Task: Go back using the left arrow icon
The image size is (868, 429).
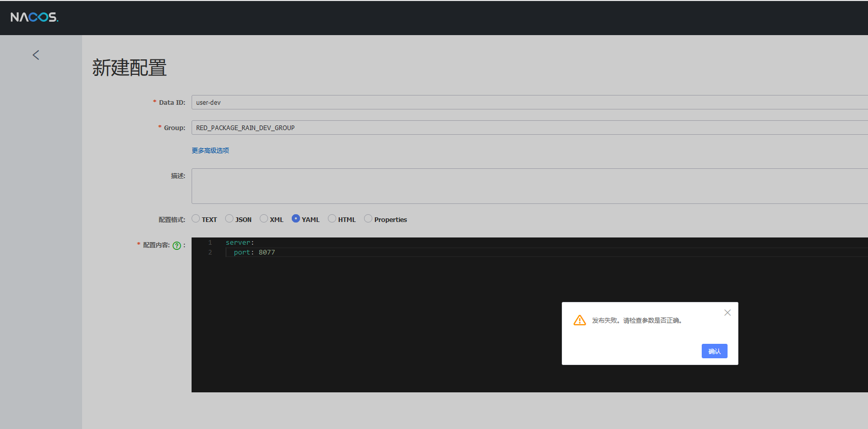Action: pos(36,55)
